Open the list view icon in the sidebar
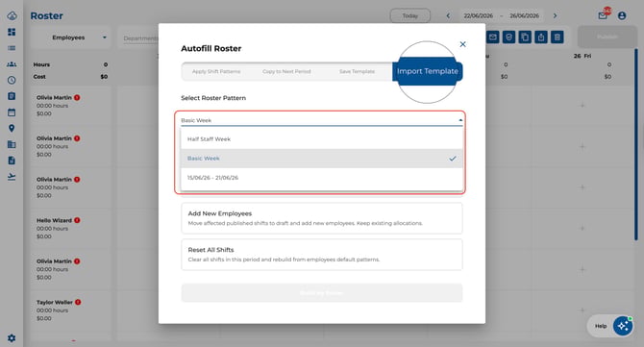644x347 pixels. (x=12, y=48)
